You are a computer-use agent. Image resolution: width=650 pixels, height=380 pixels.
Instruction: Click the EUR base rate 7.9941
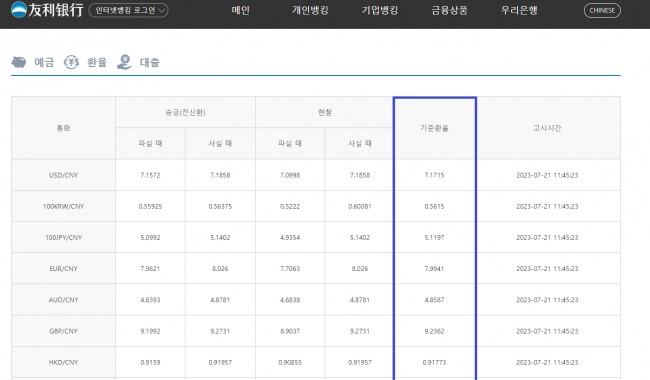(x=434, y=269)
